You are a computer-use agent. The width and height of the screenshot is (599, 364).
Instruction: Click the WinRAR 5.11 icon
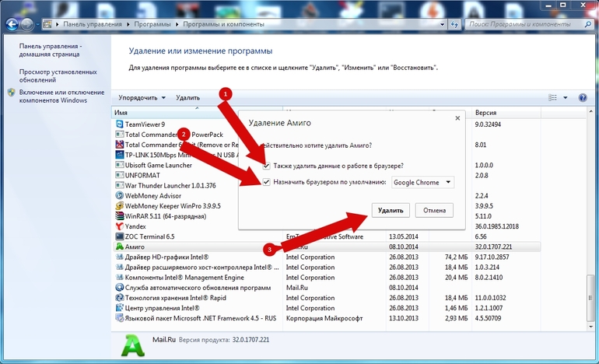coord(120,215)
